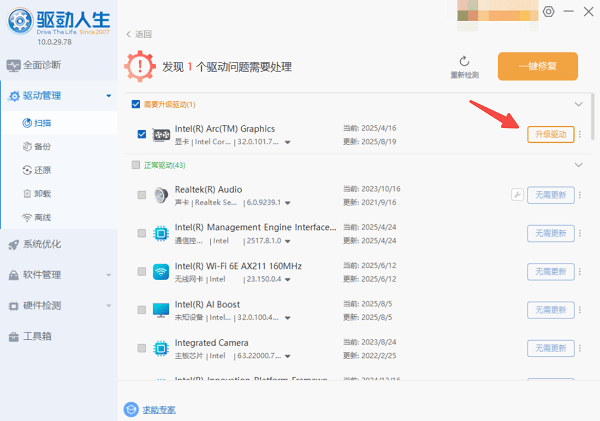Click the 升级驱动 button

(x=550, y=135)
